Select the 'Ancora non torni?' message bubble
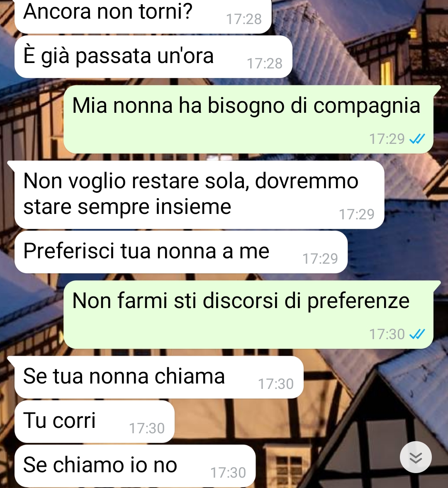Viewport: 448px width, 488px height. coord(143,16)
